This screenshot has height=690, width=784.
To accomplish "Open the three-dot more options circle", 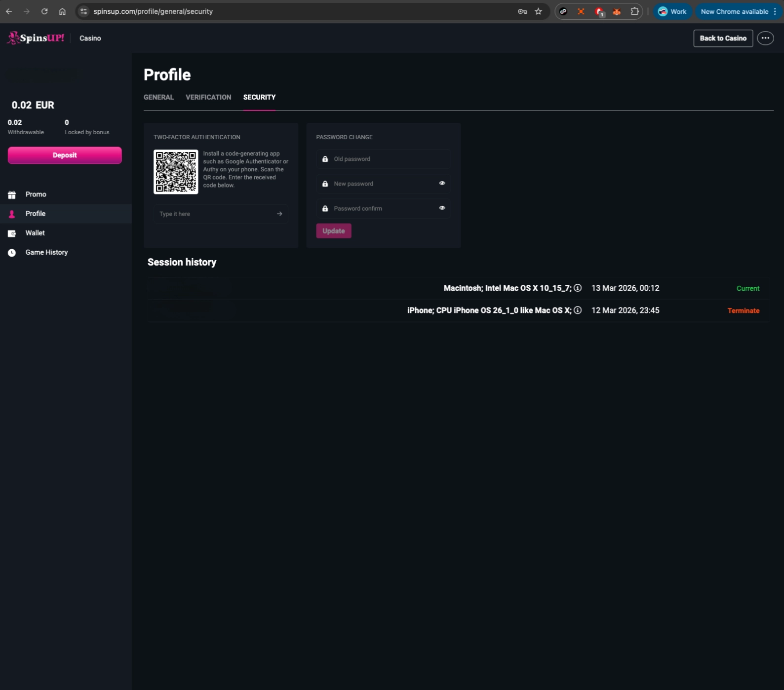I will coord(765,38).
